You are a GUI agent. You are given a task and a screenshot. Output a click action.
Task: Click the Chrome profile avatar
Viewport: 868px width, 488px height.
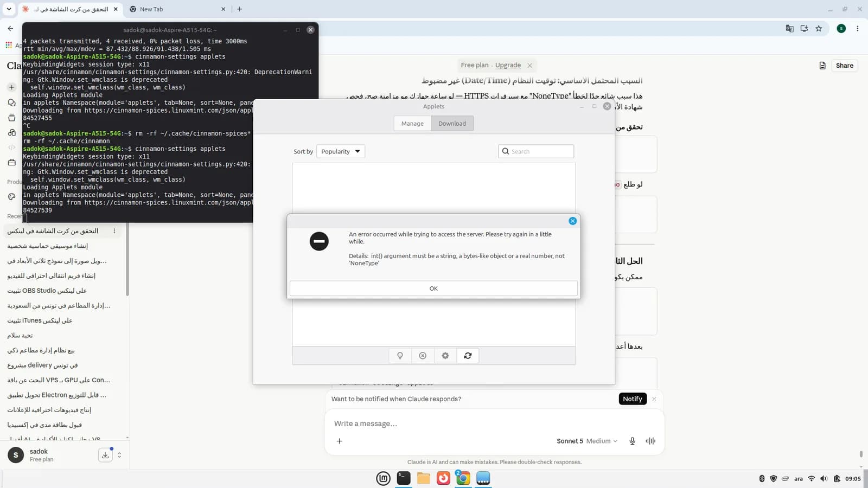tap(841, 29)
